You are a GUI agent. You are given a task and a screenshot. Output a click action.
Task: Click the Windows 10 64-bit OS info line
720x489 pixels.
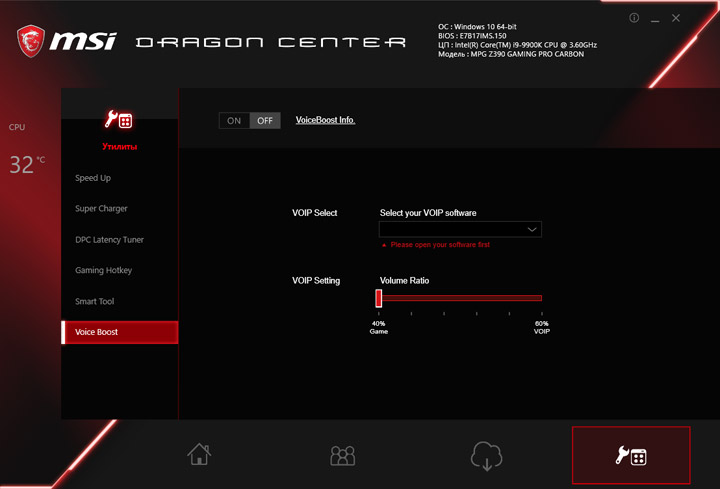pos(477,27)
